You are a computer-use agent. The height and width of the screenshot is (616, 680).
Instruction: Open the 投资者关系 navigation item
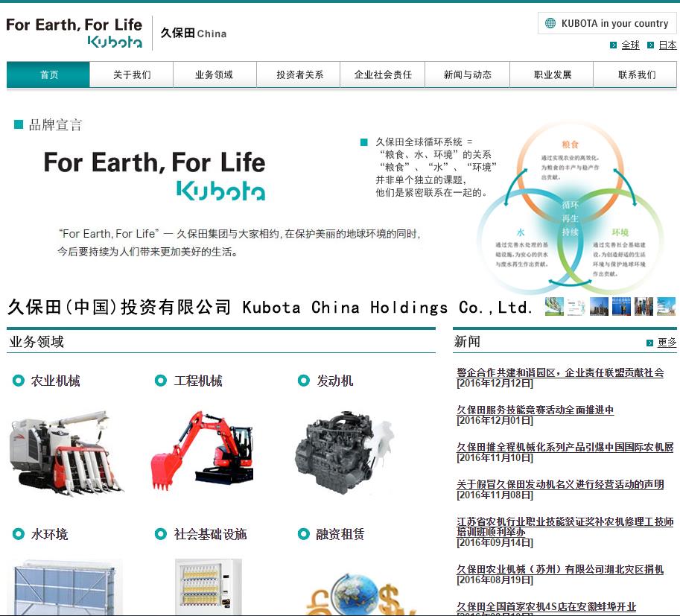click(x=299, y=74)
